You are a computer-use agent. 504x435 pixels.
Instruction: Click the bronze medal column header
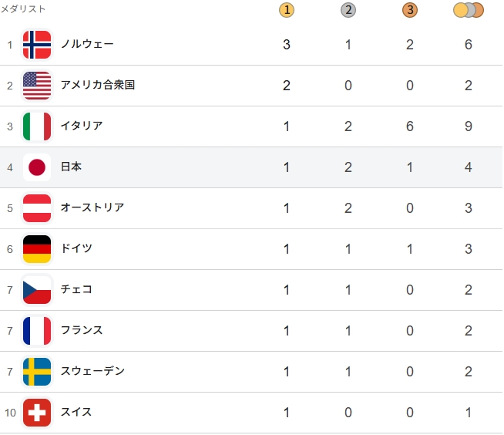[409, 10]
